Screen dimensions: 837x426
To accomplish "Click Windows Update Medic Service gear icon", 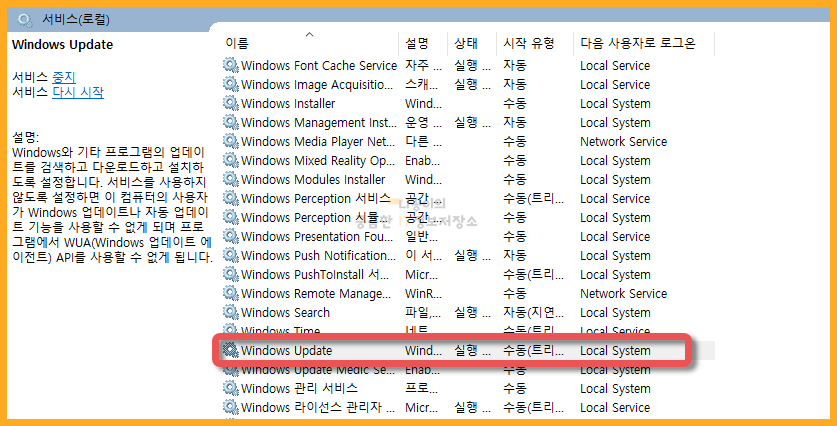I will tap(231, 369).
